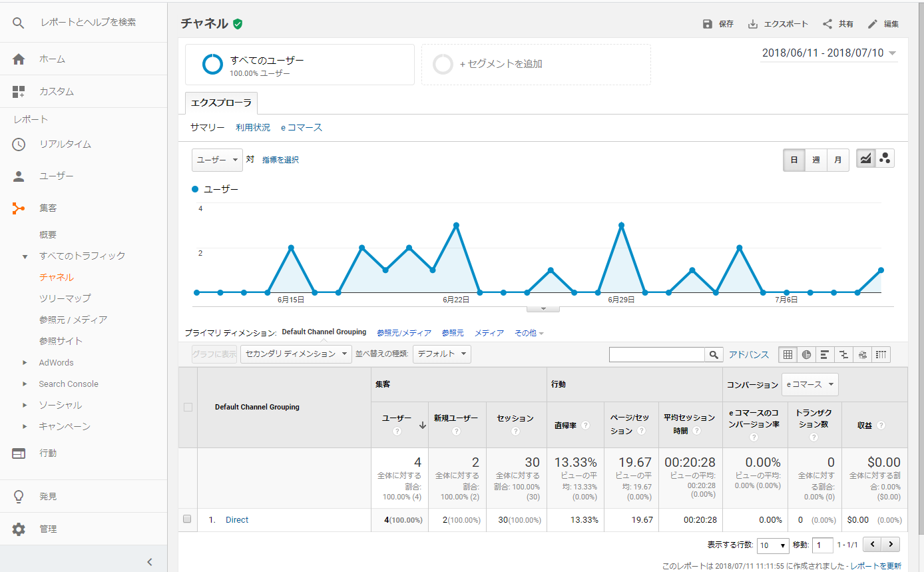The image size is (924, 572).
Task: Switch to サマリー sub-tab
Action: click(x=208, y=128)
